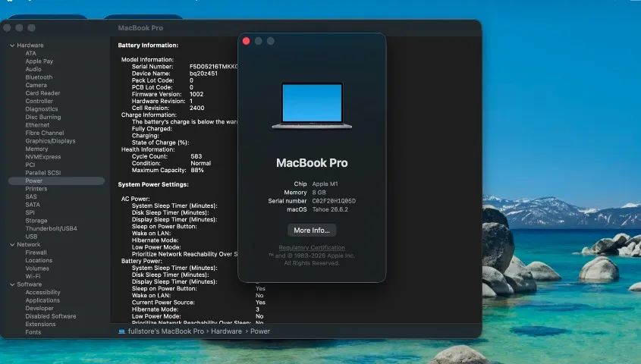This screenshot has width=641, height=364.
Task: Select Developer under Software
Action: [39, 308]
